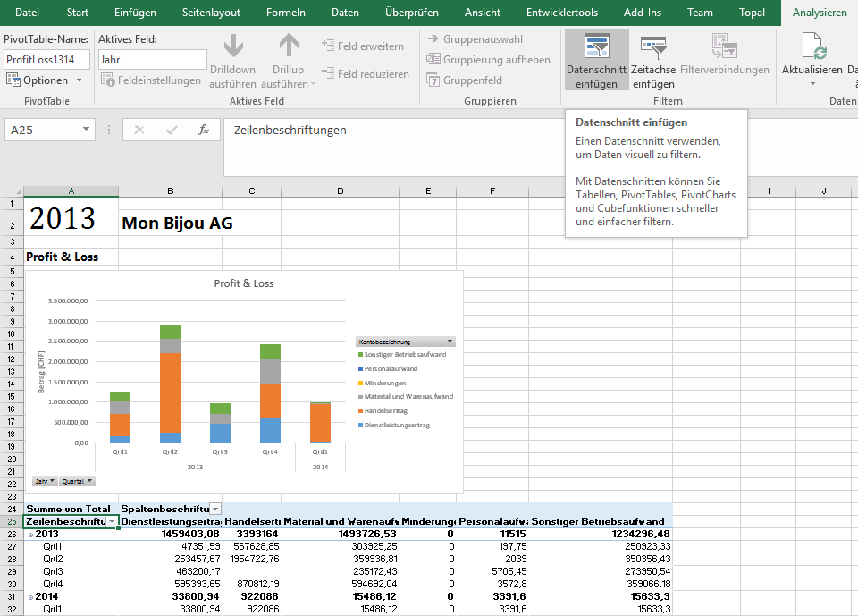Click the Gruppenfeld icon in Gruppieren
This screenshot has width=858, height=616.
pos(433,80)
